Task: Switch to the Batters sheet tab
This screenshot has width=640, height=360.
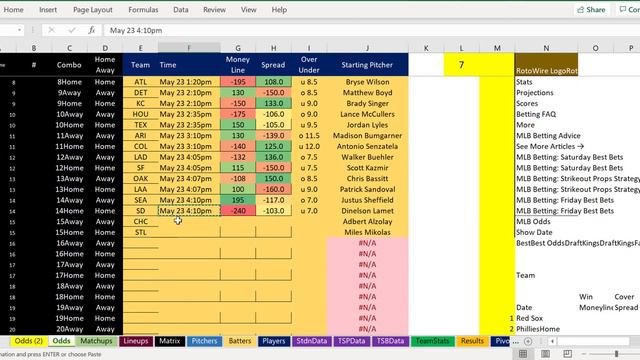Action: 240,341
